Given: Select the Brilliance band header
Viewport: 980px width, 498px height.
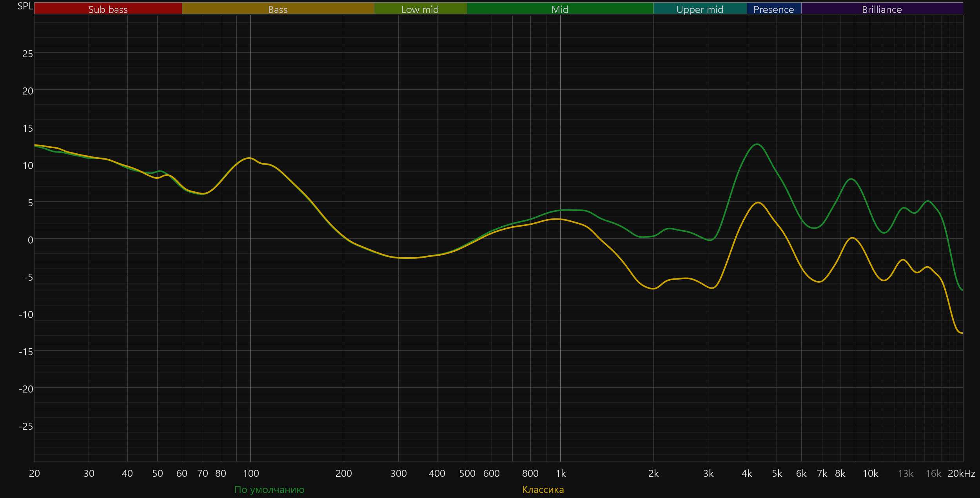Looking at the screenshot, I should [882, 9].
